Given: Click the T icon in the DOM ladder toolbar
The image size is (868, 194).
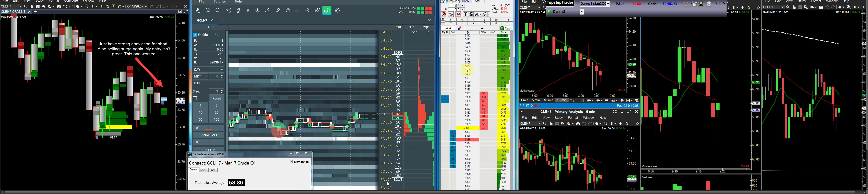Looking at the screenshot, I should pos(466,15).
